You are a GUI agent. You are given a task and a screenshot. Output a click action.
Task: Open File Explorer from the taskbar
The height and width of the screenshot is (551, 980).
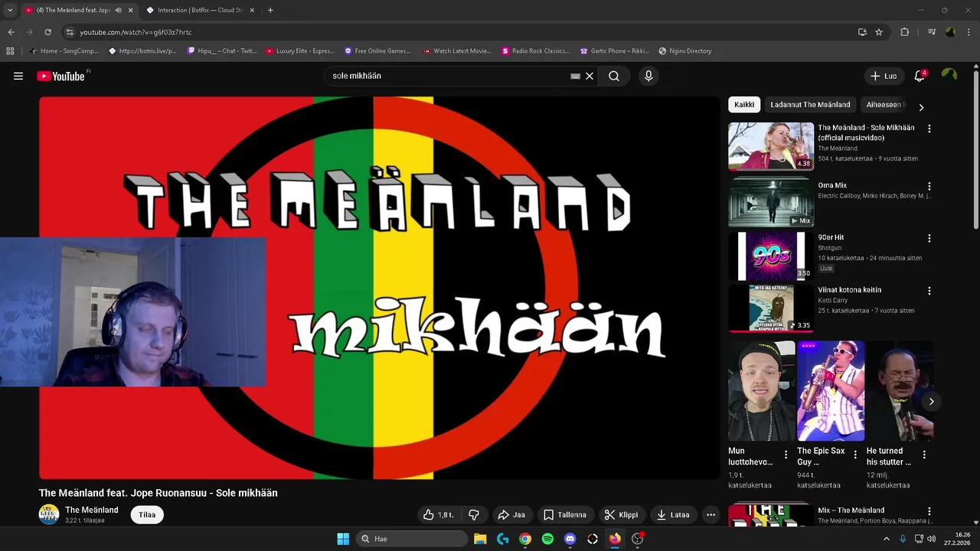tap(480, 539)
